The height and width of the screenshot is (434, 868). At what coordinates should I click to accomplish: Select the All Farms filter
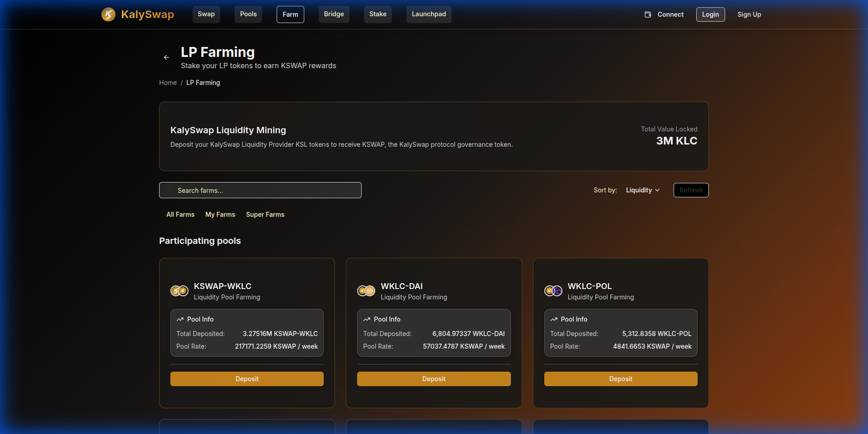[180, 215]
